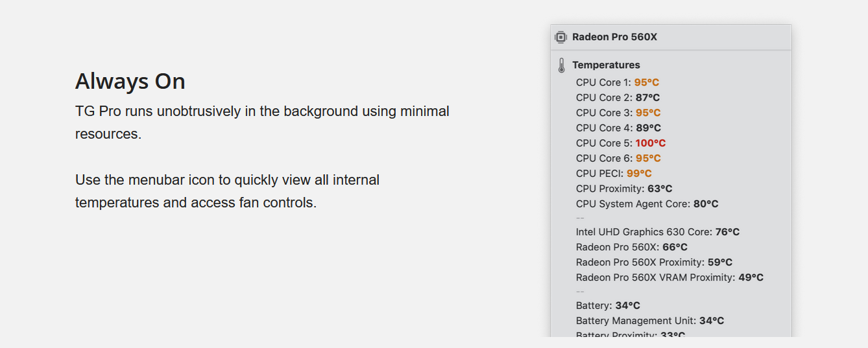Screen dimensions: 868x348
Task: Choose Radeon Pro 560X VRAM Proximity row
Action: (669, 278)
